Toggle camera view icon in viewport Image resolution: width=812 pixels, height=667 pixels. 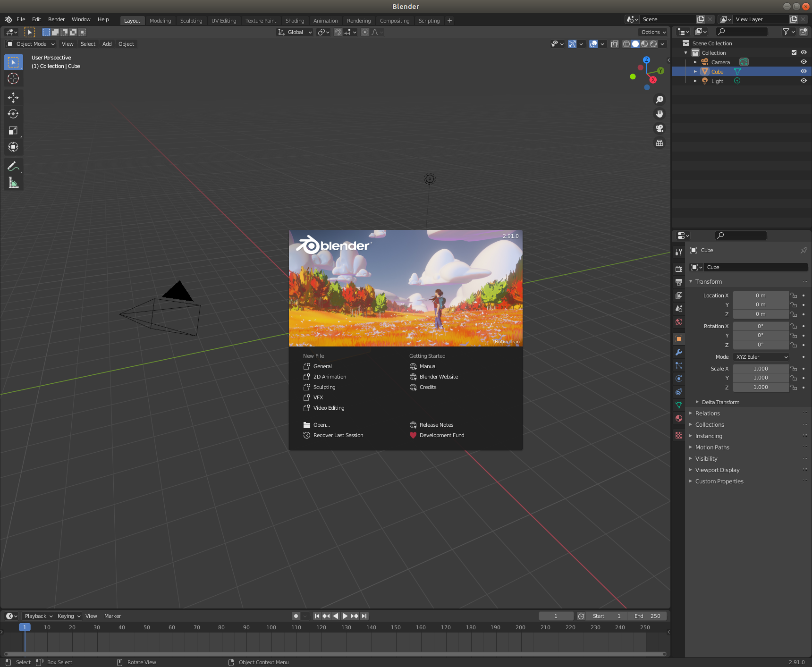(660, 128)
